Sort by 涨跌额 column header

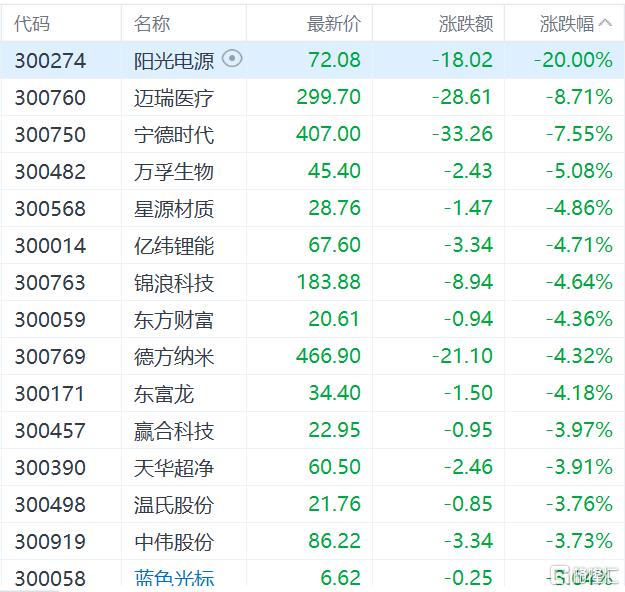pos(466,24)
